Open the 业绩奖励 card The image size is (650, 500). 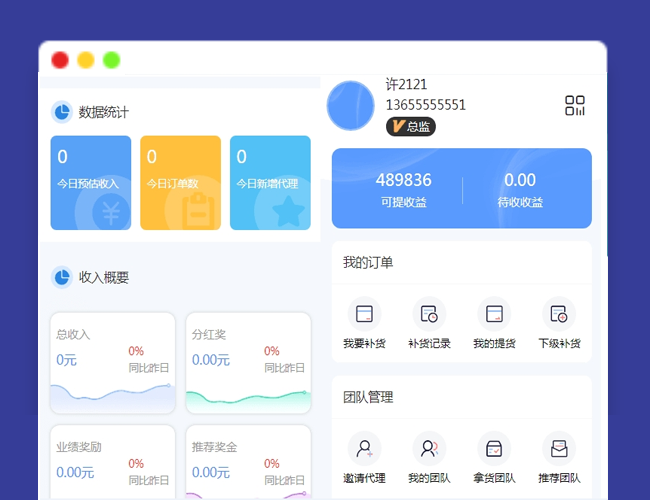pos(113,462)
